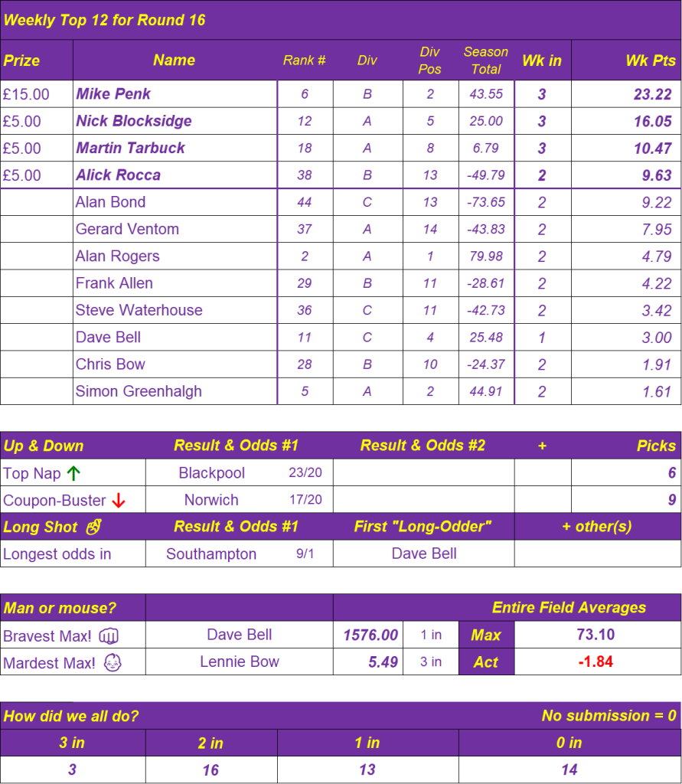Screen dimensions: 682x784
Task: Click the green up arrow beside Top Nap
Action: [x=73, y=473]
